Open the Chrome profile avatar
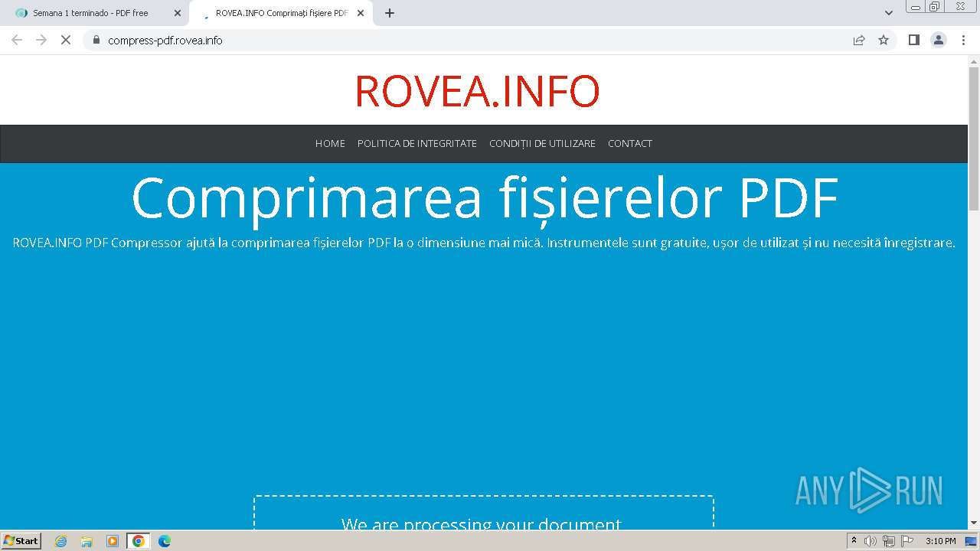 point(939,40)
